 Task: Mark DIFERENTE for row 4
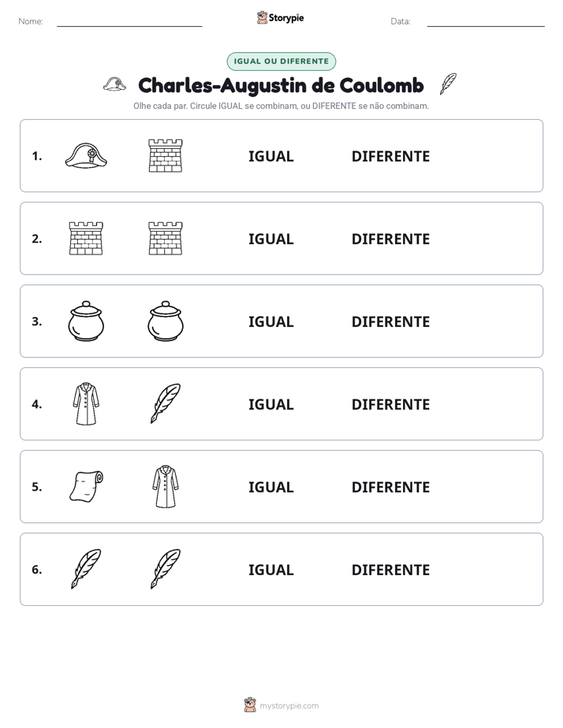[x=390, y=404]
